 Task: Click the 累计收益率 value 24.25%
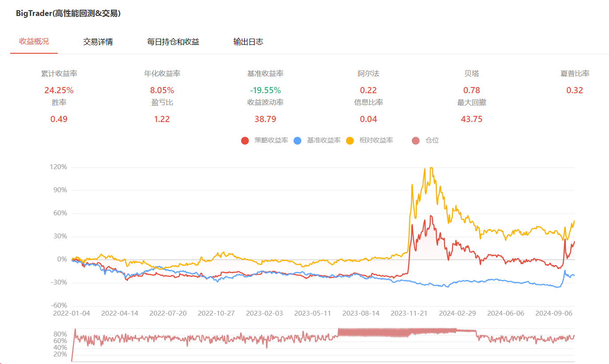(59, 90)
